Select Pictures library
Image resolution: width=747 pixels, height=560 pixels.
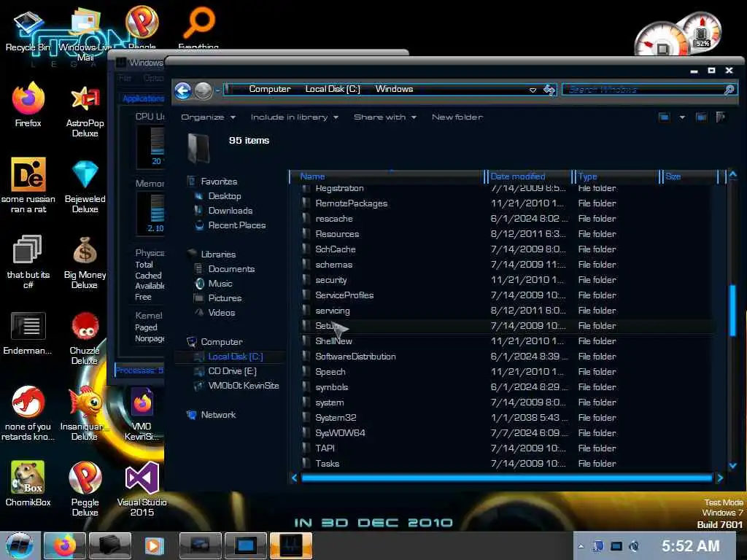(x=225, y=298)
